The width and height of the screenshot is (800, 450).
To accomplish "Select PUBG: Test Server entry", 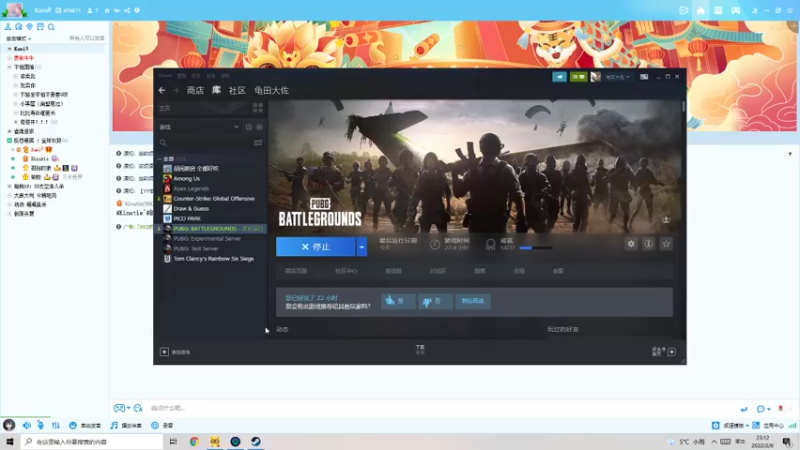I will pyautogui.click(x=195, y=248).
